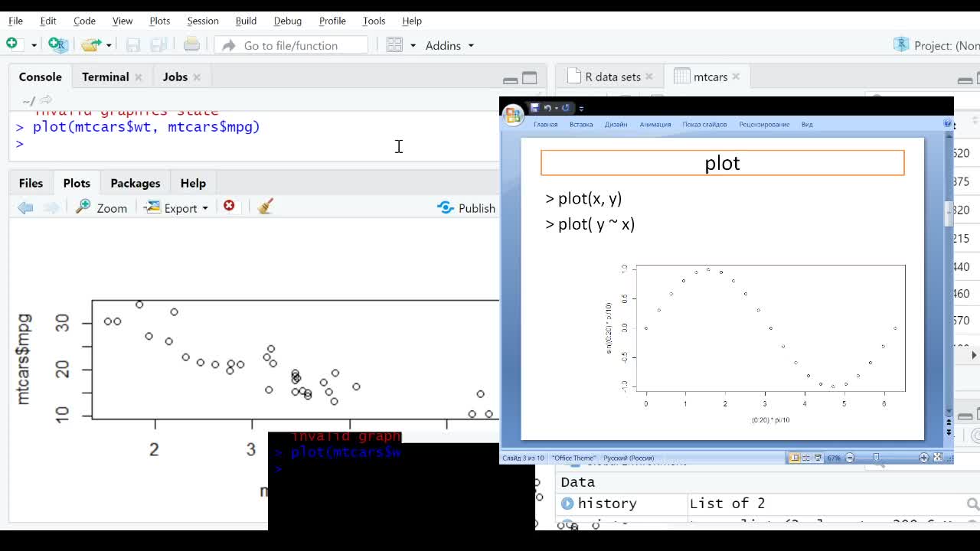980x551 pixels.
Task: Open the File menu
Action: pos(15,21)
